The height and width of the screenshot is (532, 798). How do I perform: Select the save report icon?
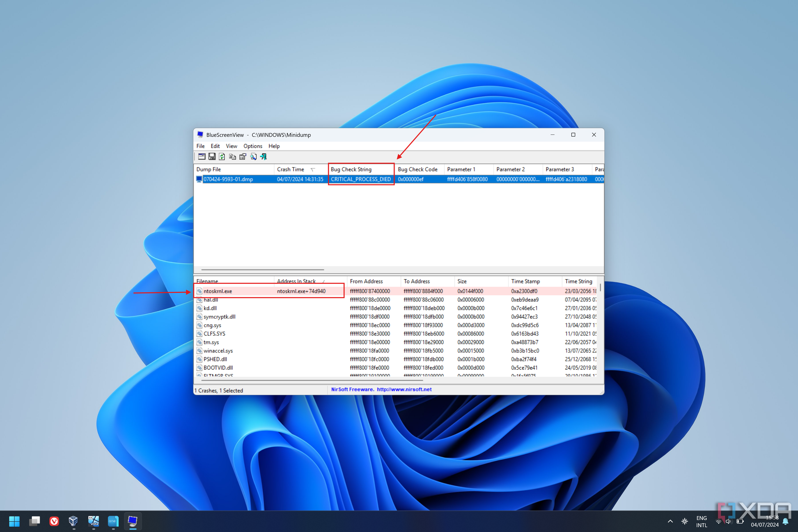pyautogui.click(x=212, y=156)
